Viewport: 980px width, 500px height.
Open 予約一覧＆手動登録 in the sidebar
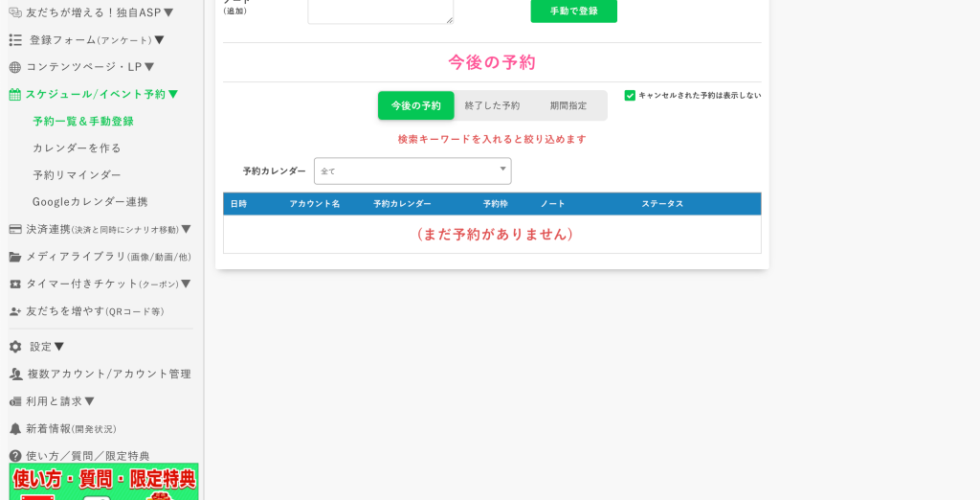pos(83,122)
